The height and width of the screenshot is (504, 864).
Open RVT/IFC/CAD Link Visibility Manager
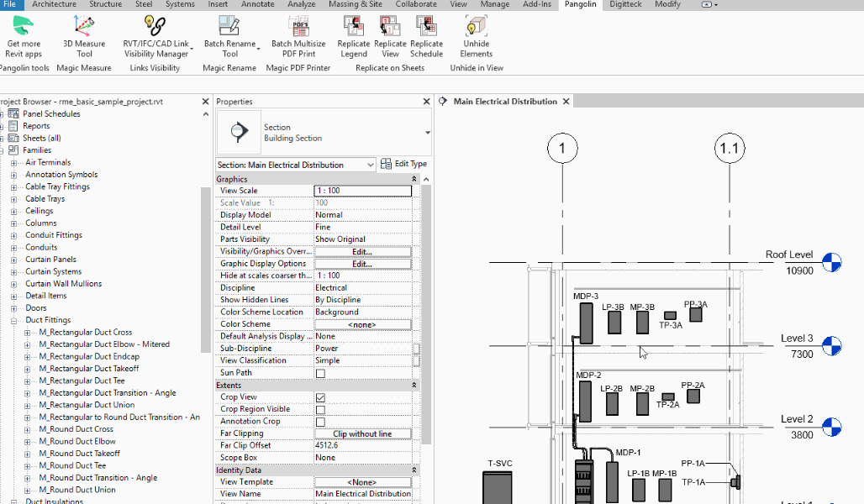coord(155,26)
